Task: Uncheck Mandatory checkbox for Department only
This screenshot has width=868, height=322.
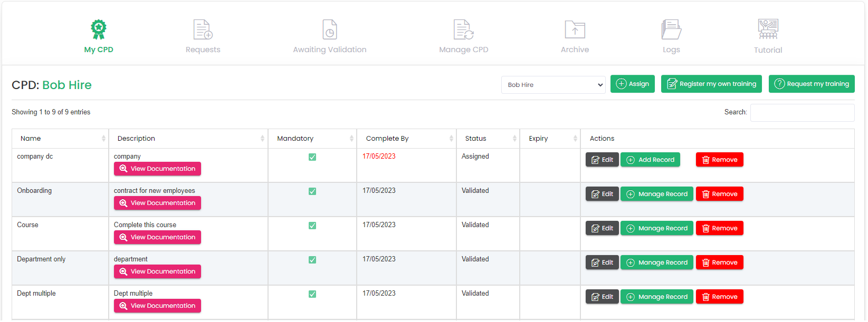Action: (312, 260)
